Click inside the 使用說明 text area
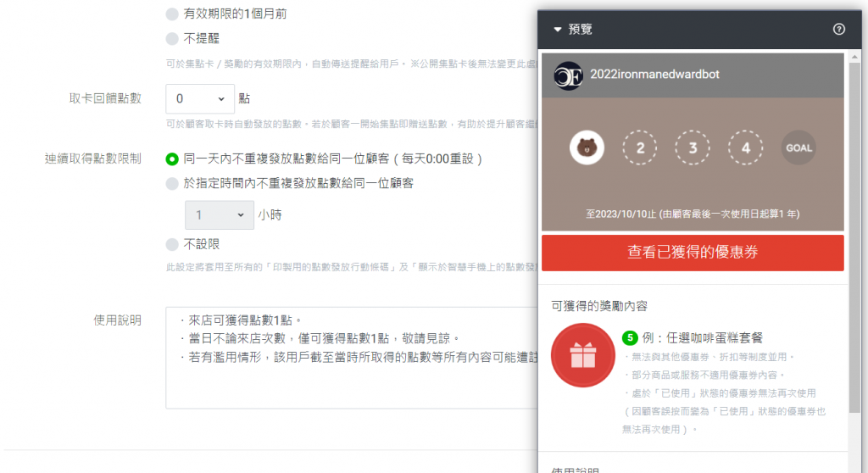868x473 pixels. pos(352,358)
